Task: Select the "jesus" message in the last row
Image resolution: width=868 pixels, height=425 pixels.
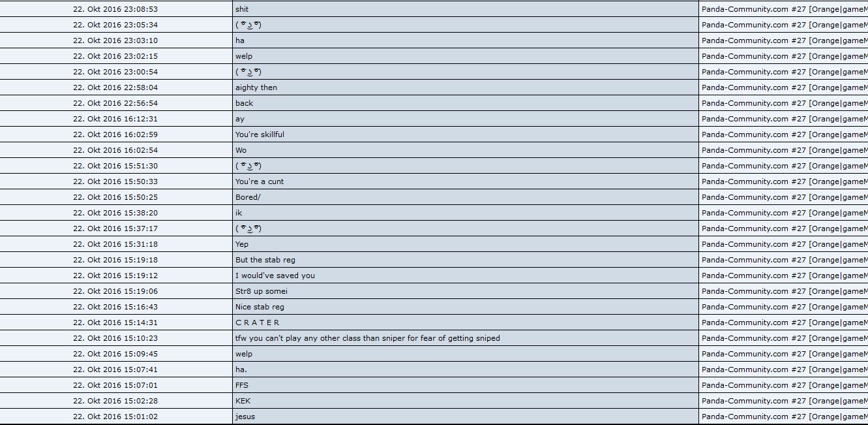Action: (245, 417)
